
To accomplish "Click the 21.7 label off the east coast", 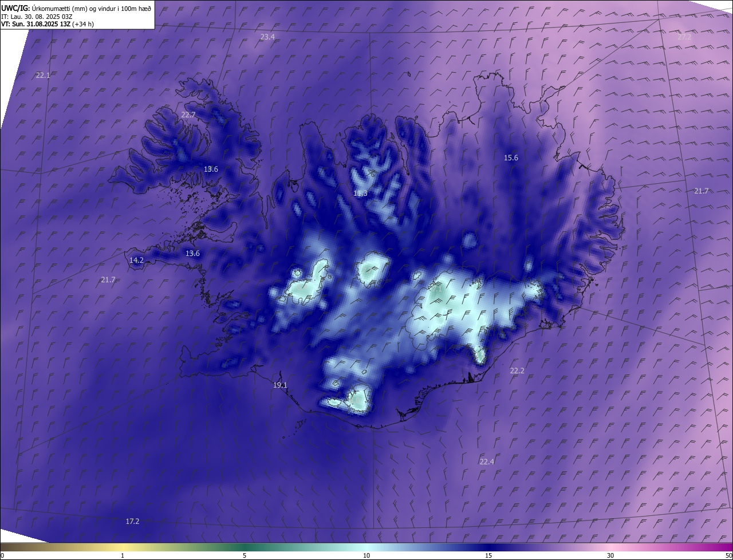I will (702, 191).
